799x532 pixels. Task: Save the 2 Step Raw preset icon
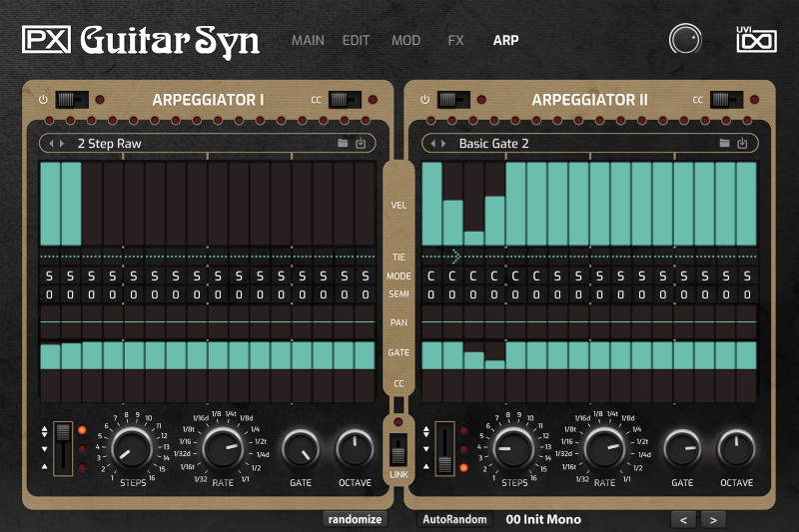[x=361, y=143]
